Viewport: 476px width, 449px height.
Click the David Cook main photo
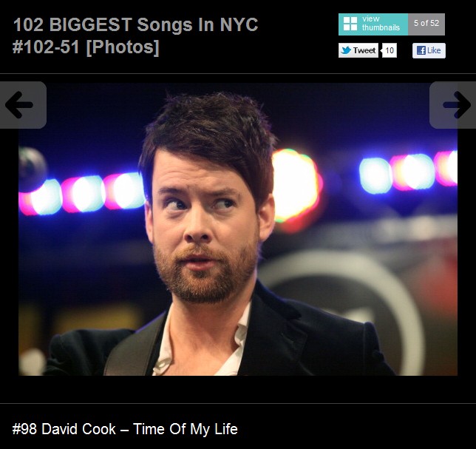pos(238,229)
